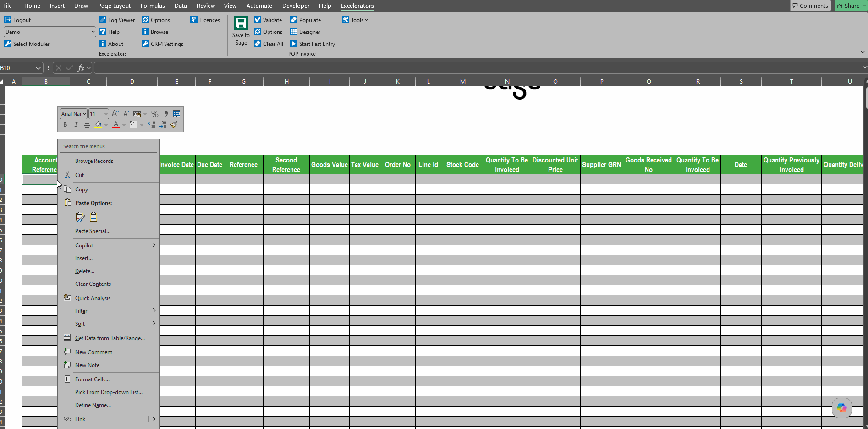This screenshot has height=429, width=868.
Task: Click Insert Function fx button
Action: click(x=81, y=68)
